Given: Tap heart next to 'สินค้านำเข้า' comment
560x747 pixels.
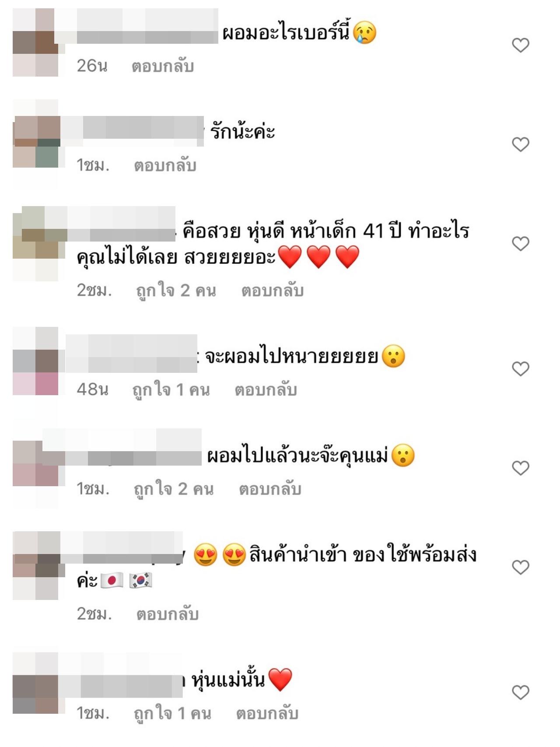Looking at the screenshot, I should [x=521, y=567].
